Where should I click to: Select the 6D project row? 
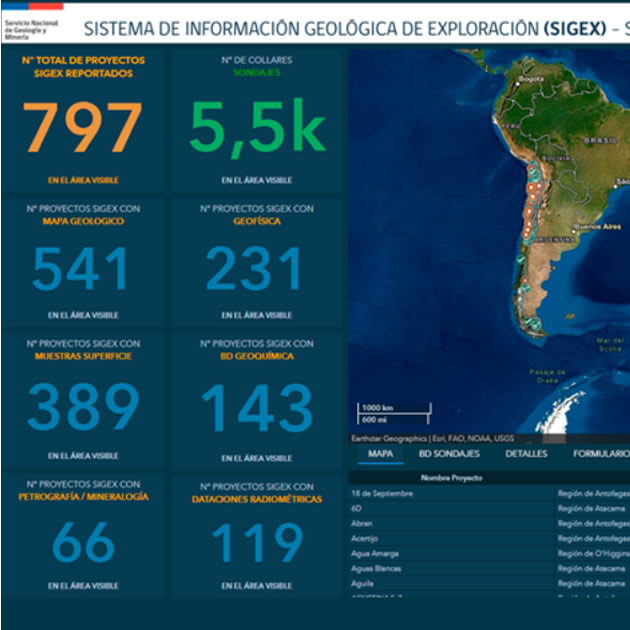(x=450, y=508)
